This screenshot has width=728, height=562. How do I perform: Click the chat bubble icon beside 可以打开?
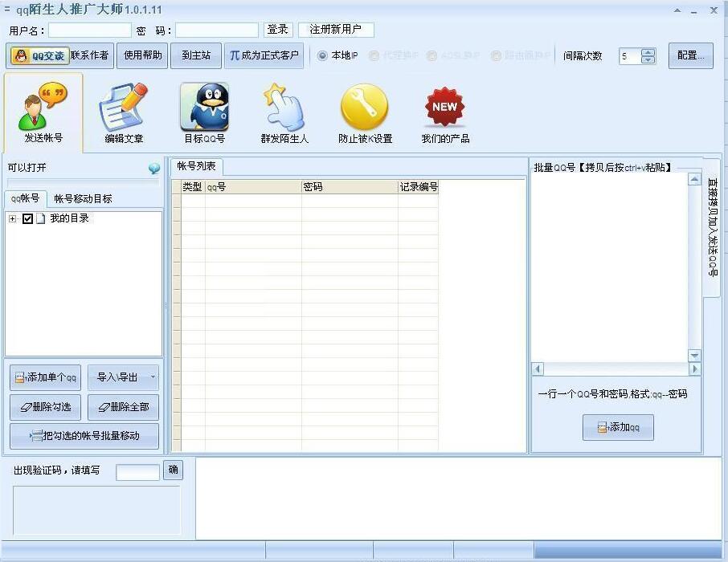coord(154,168)
